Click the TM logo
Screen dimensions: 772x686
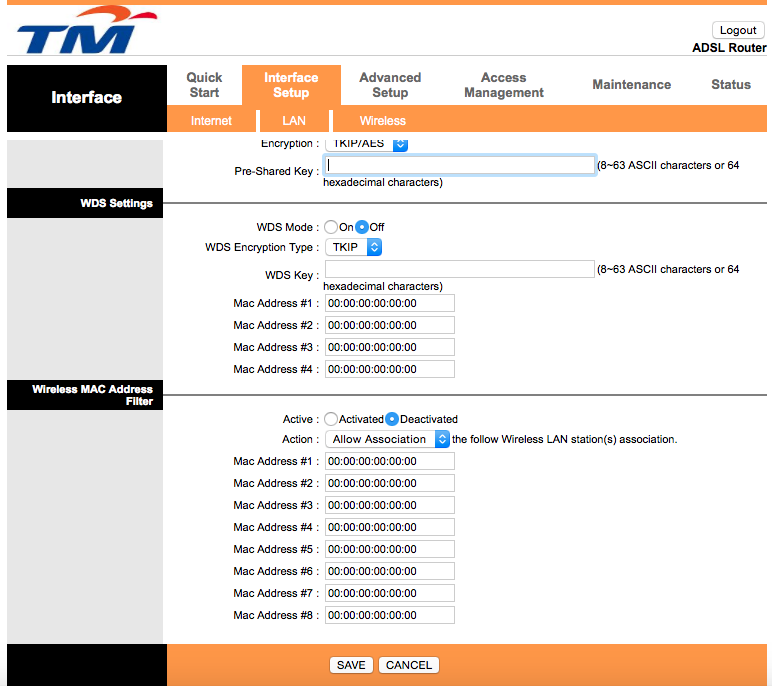click(x=87, y=31)
